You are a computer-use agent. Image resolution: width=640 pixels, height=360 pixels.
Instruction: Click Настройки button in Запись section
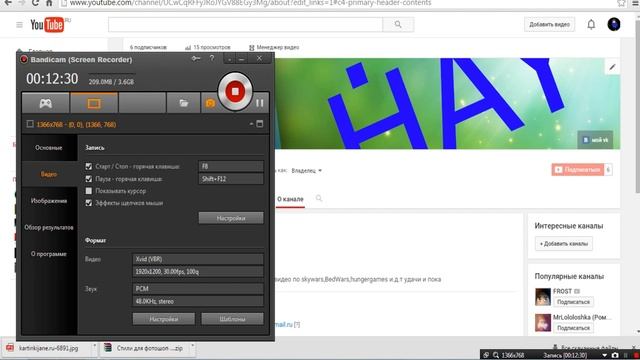click(231, 218)
